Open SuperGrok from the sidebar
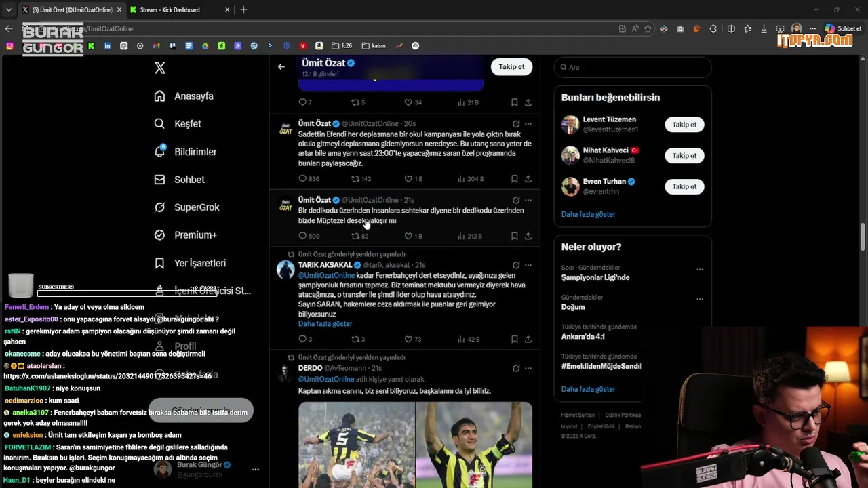868x488 pixels. coord(186,207)
